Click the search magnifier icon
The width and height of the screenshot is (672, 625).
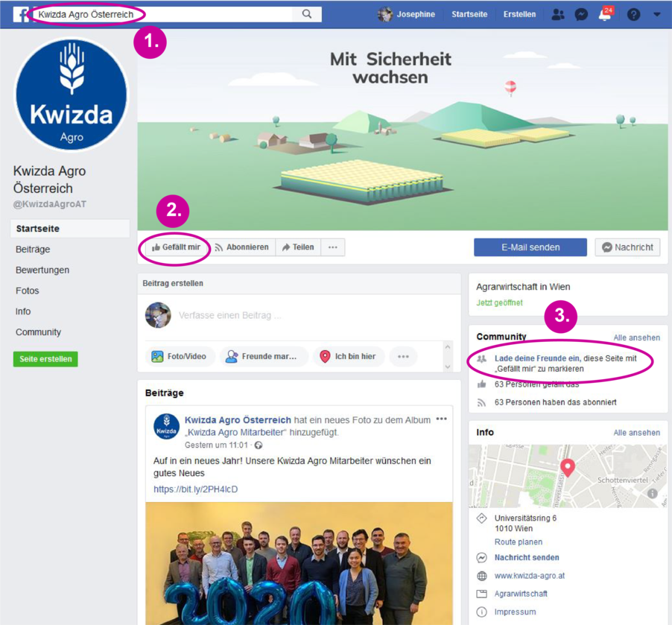point(307,13)
